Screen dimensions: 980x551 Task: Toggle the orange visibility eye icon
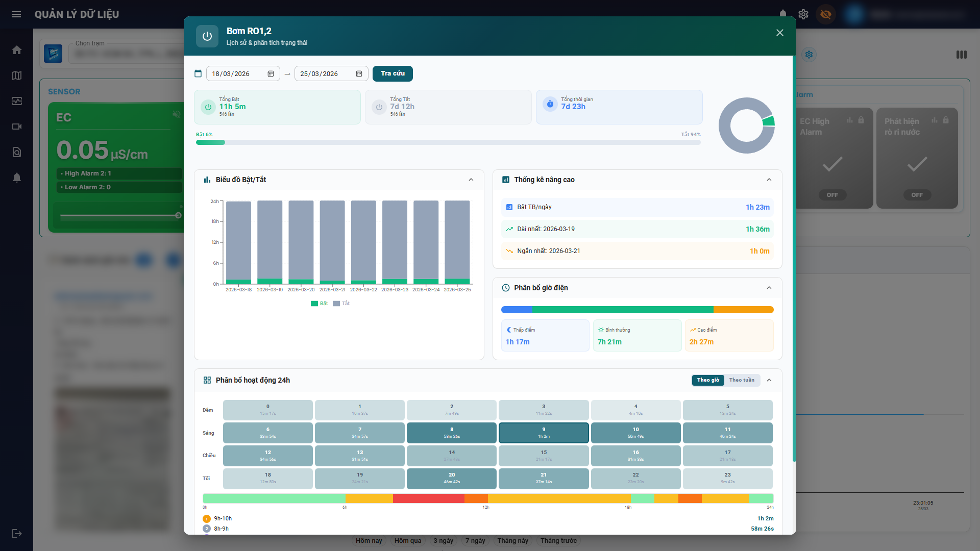pos(826,14)
